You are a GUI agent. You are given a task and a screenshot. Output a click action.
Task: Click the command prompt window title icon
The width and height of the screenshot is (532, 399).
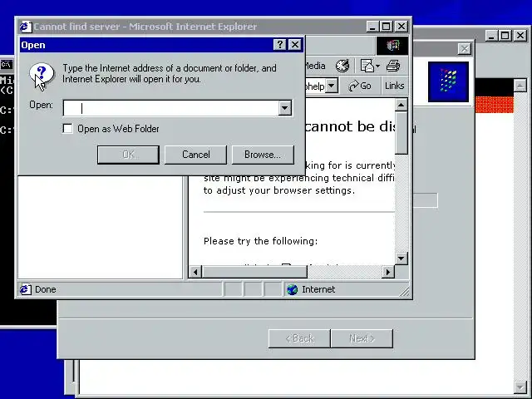7,64
